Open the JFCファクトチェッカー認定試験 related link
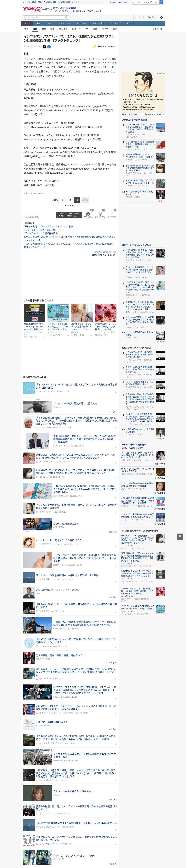Viewport: 186px width, 868px height. pyautogui.click(x=40, y=230)
